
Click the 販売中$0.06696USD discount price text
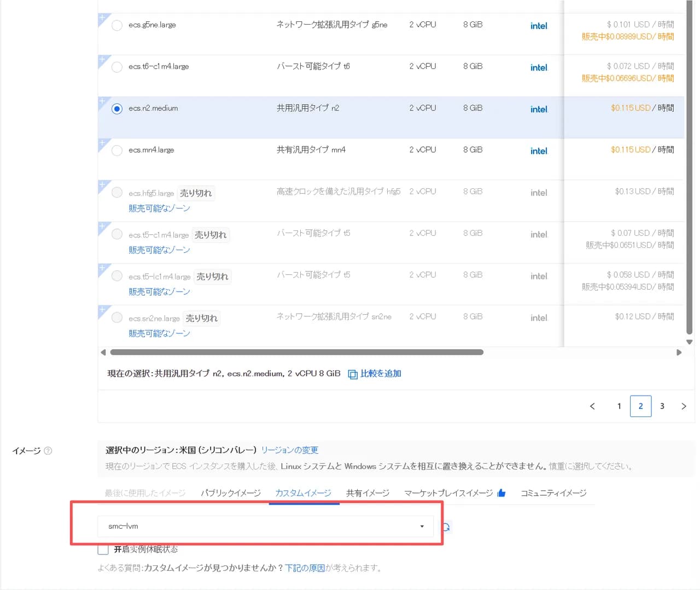point(628,78)
